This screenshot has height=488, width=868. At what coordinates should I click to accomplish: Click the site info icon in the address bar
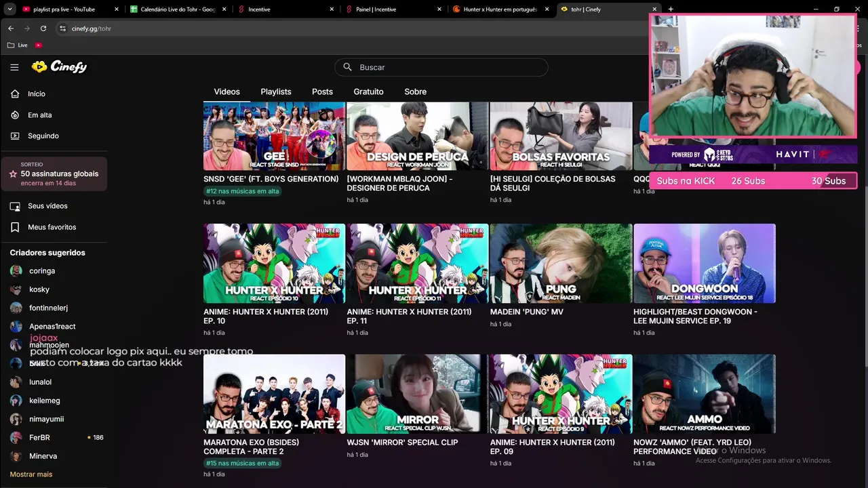[x=62, y=28]
